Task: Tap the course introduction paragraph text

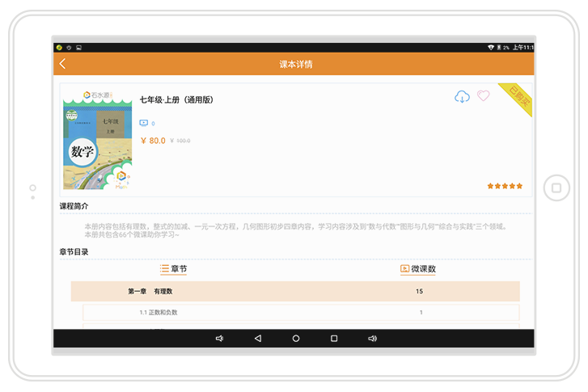Action: pos(295,230)
